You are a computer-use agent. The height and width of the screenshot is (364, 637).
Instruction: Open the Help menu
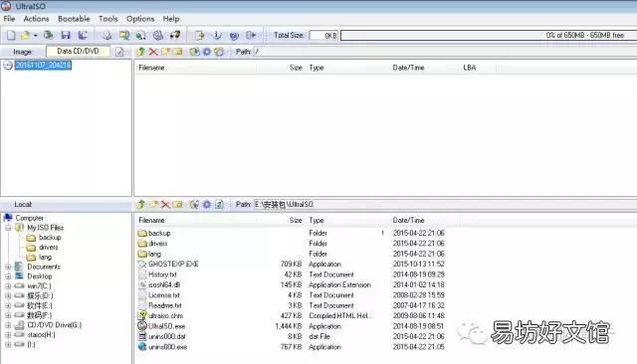point(171,19)
